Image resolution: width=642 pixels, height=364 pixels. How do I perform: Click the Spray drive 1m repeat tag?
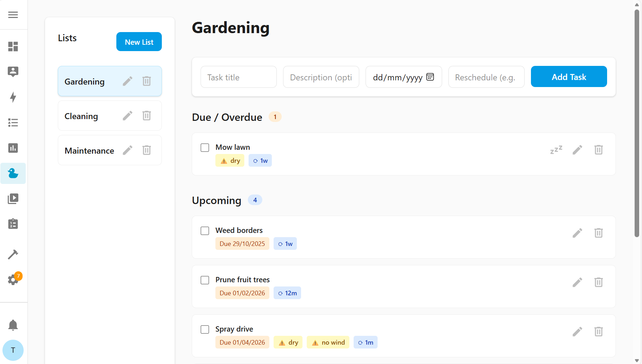(x=366, y=343)
